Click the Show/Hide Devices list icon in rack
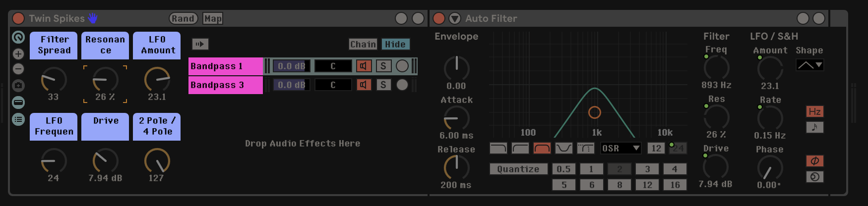Screen dimensions: 868x206 coord(18,119)
